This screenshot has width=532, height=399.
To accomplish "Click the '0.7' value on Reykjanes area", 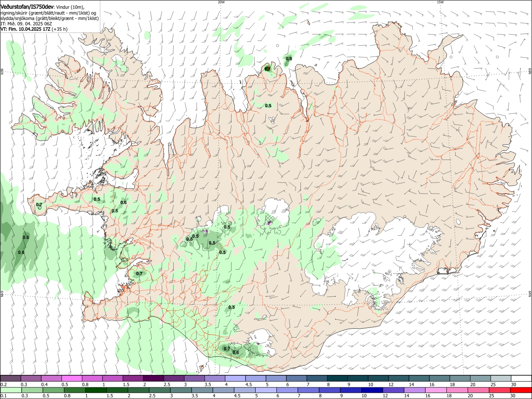I will coord(139,273).
